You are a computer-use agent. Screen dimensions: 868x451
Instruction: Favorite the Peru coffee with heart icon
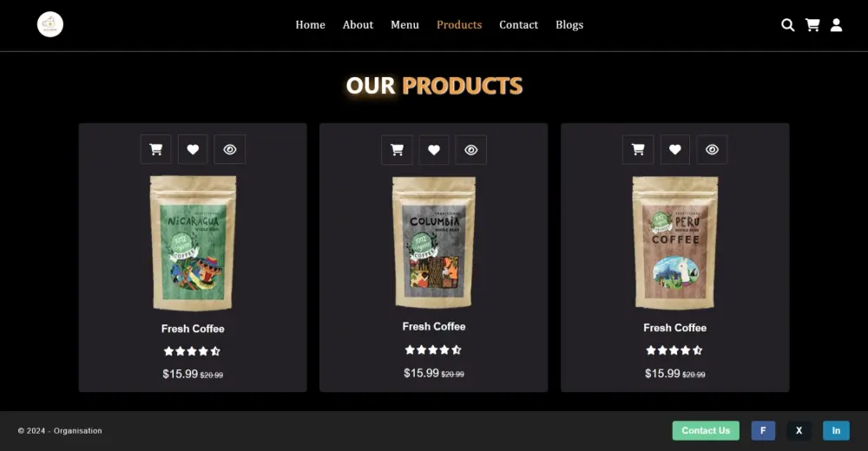point(674,149)
